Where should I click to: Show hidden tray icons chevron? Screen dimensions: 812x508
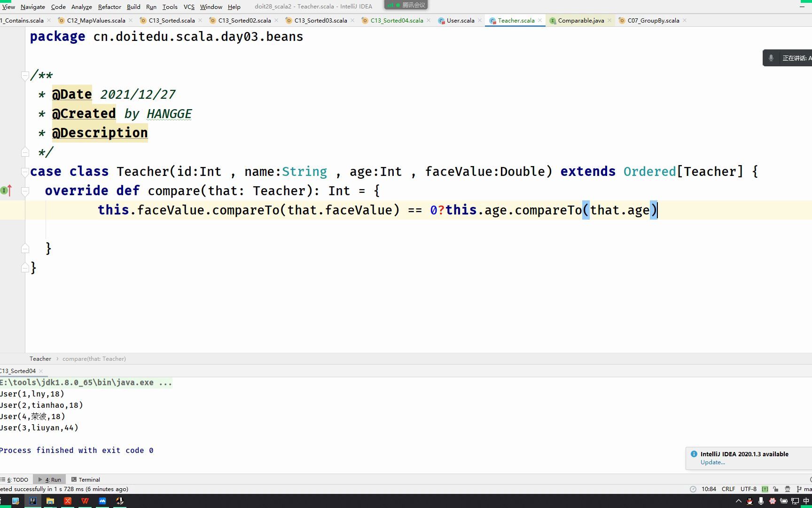(x=738, y=501)
